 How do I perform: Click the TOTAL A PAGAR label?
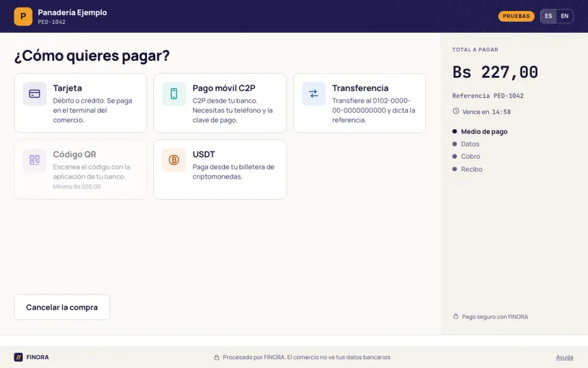[x=475, y=49]
